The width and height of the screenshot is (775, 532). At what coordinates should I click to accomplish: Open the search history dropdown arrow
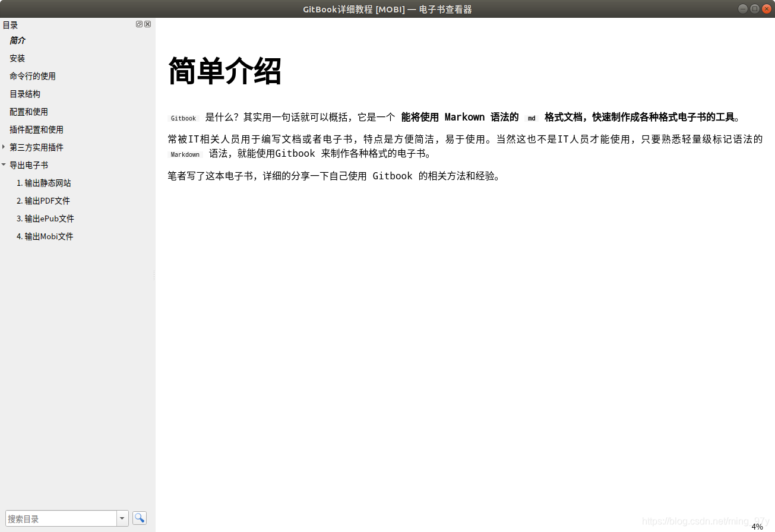[122, 518]
